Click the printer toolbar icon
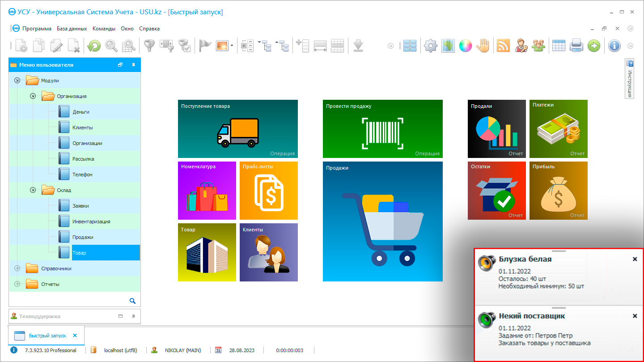This screenshot has height=362, width=644. point(576,46)
